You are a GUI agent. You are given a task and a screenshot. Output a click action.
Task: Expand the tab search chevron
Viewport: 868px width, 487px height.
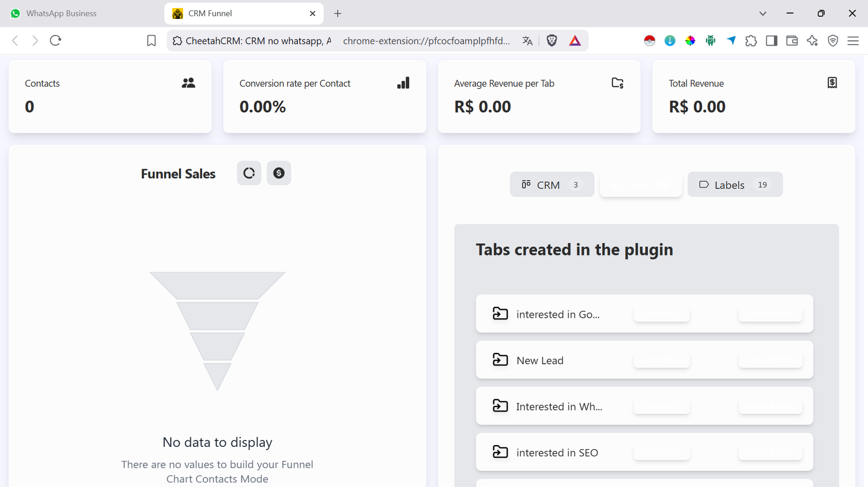click(763, 14)
